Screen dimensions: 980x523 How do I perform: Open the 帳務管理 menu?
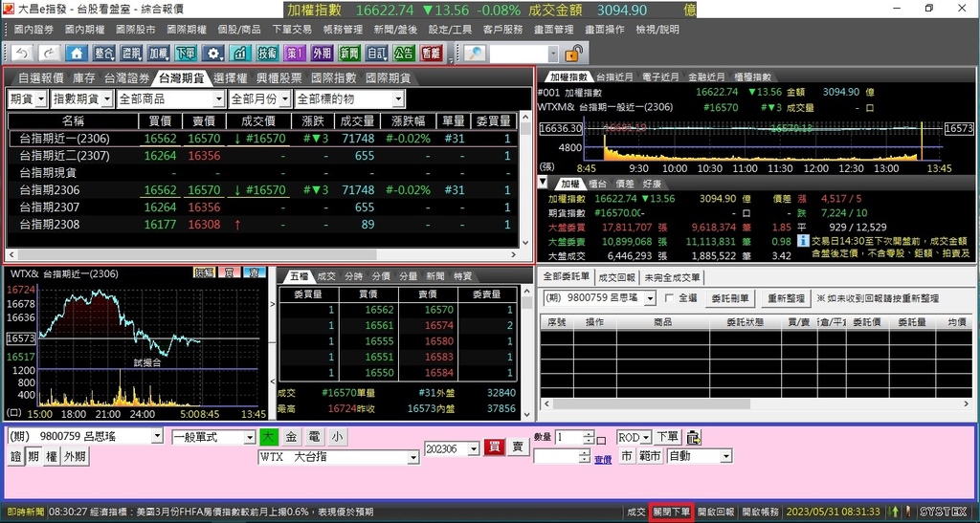tap(343, 30)
